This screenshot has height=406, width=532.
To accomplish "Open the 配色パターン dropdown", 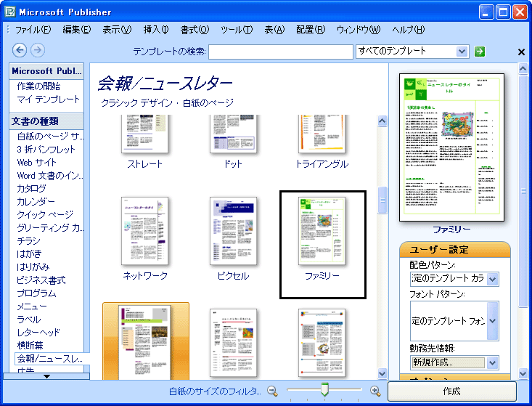I will click(x=493, y=279).
